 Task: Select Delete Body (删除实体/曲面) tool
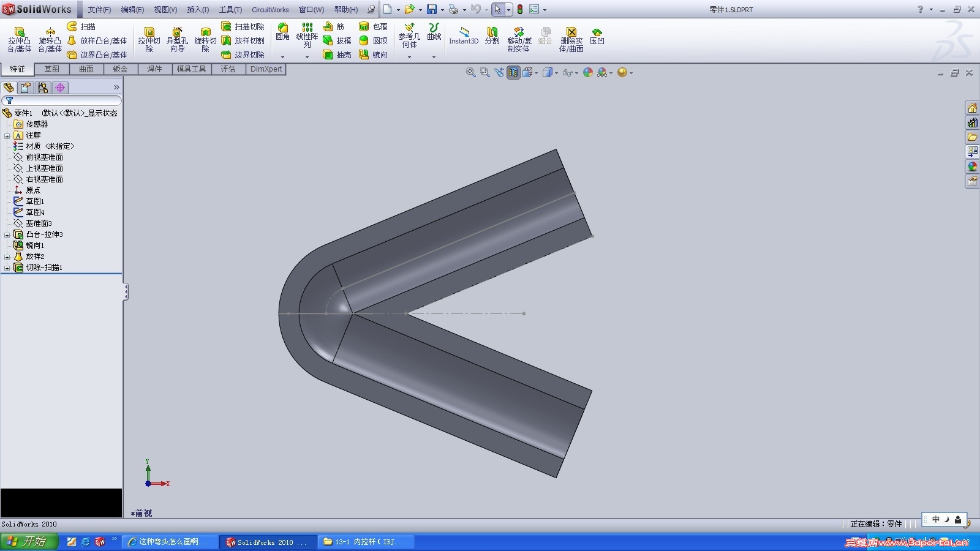(571, 40)
